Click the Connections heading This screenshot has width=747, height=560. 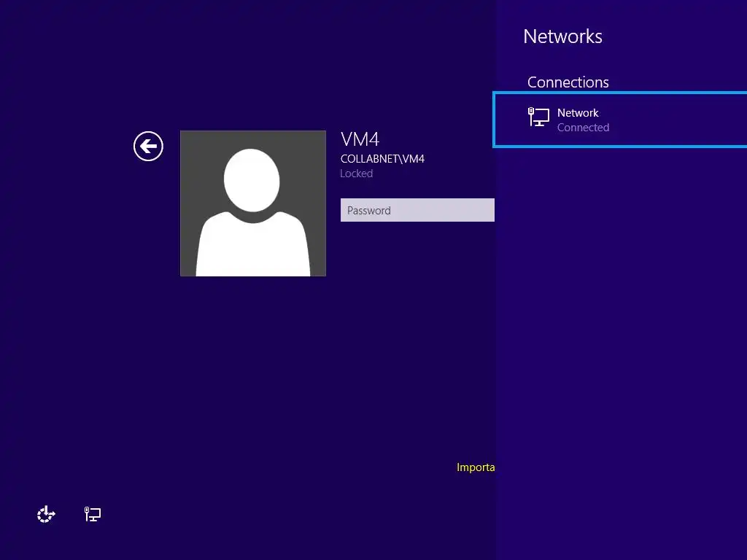click(568, 82)
